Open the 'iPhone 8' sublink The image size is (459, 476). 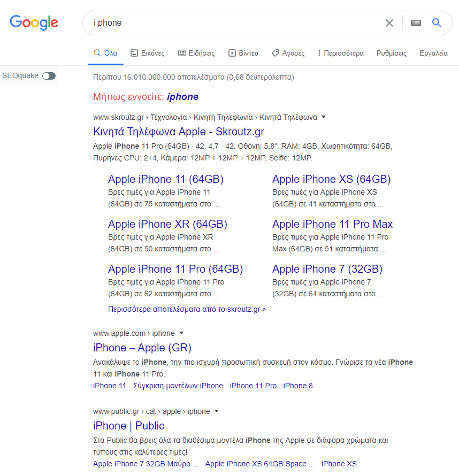click(x=298, y=386)
